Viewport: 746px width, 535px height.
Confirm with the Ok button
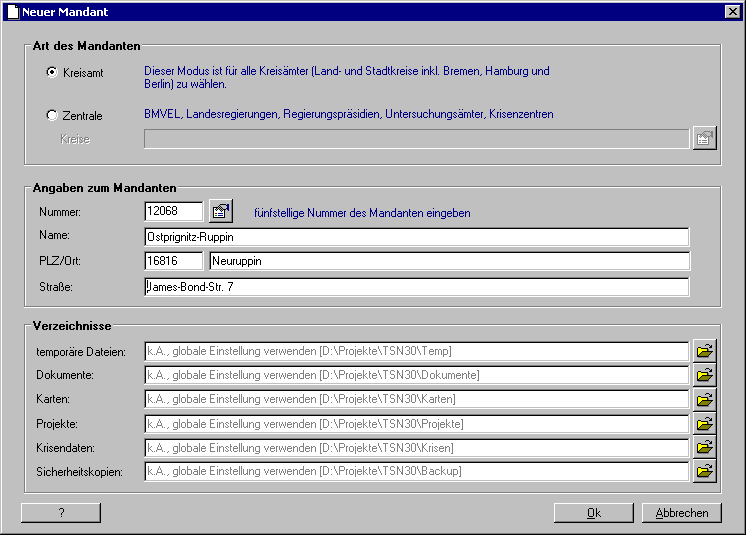click(594, 513)
